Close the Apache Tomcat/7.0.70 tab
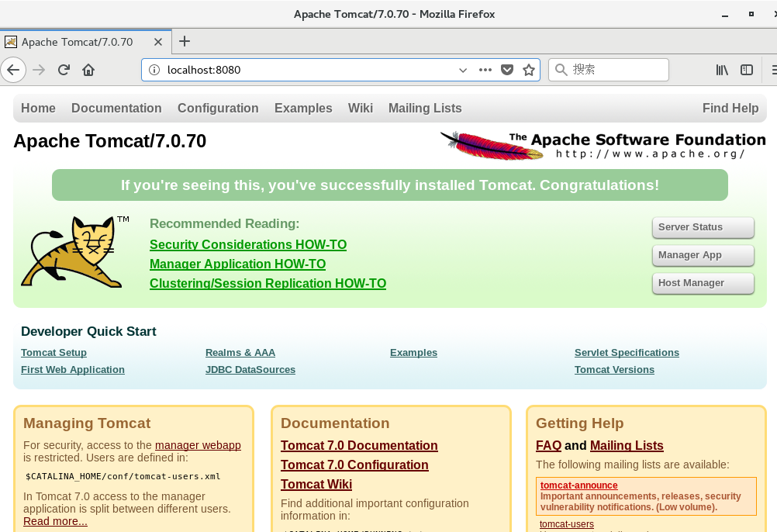Image resolution: width=777 pixels, height=532 pixels. click(x=158, y=42)
